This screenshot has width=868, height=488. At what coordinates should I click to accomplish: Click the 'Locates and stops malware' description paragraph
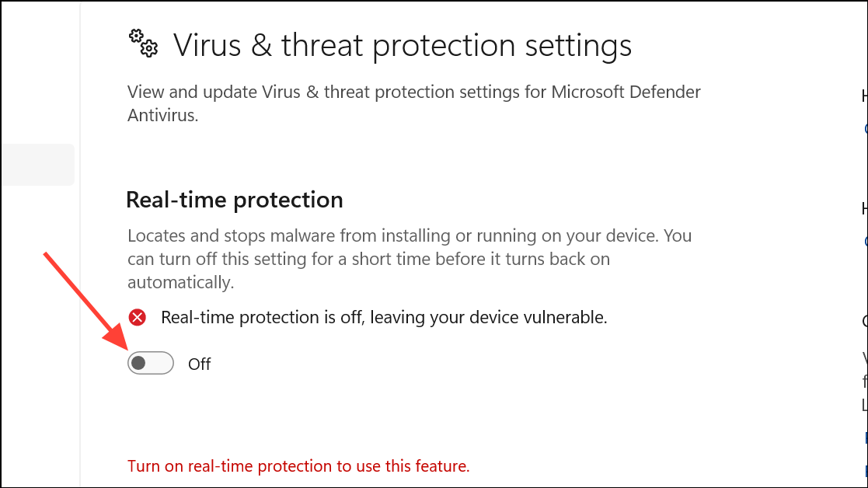click(410, 259)
